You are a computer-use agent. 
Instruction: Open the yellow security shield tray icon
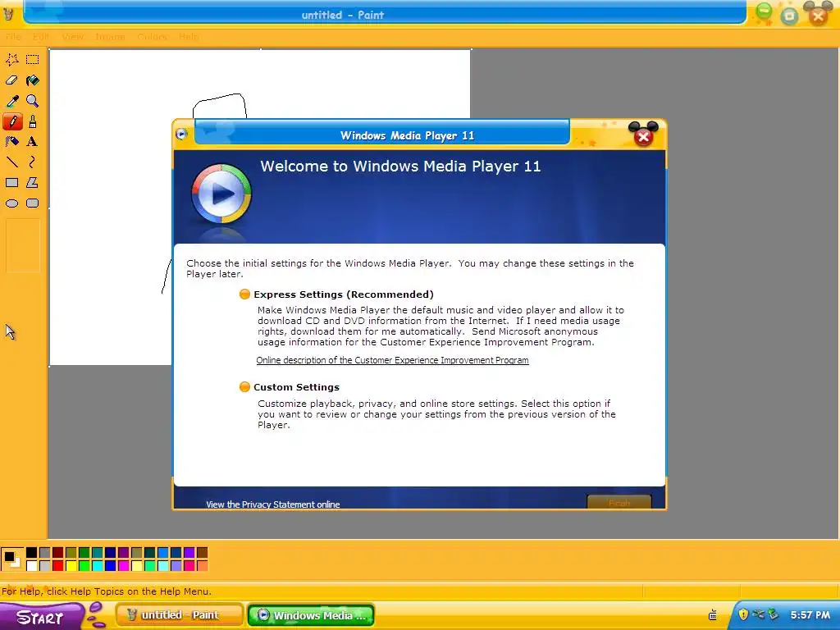tap(743, 614)
